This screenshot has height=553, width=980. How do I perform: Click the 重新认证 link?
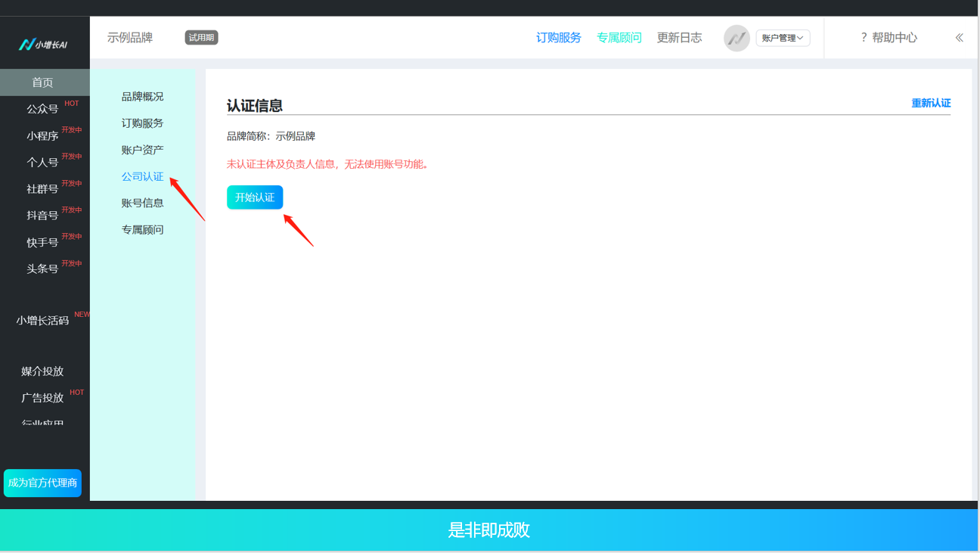pyautogui.click(x=931, y=103)
